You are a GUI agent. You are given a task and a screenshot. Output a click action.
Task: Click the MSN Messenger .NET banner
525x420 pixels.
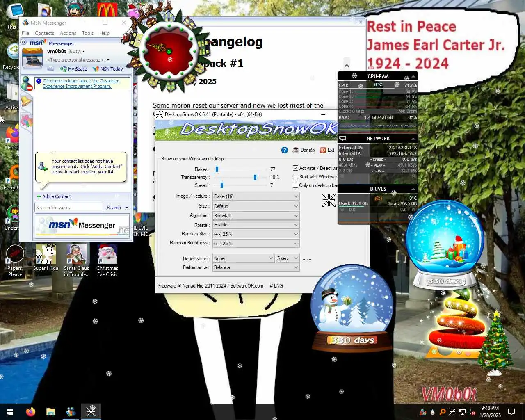pos(82,225)
